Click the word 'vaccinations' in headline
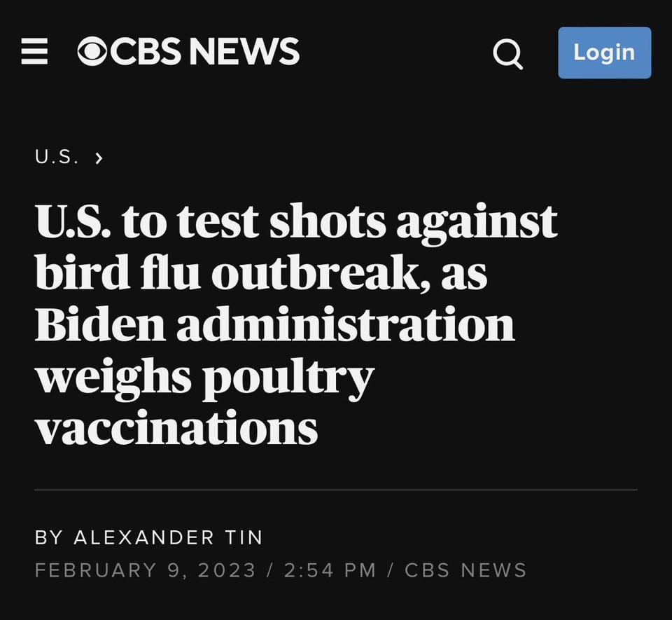 (176, 427)
